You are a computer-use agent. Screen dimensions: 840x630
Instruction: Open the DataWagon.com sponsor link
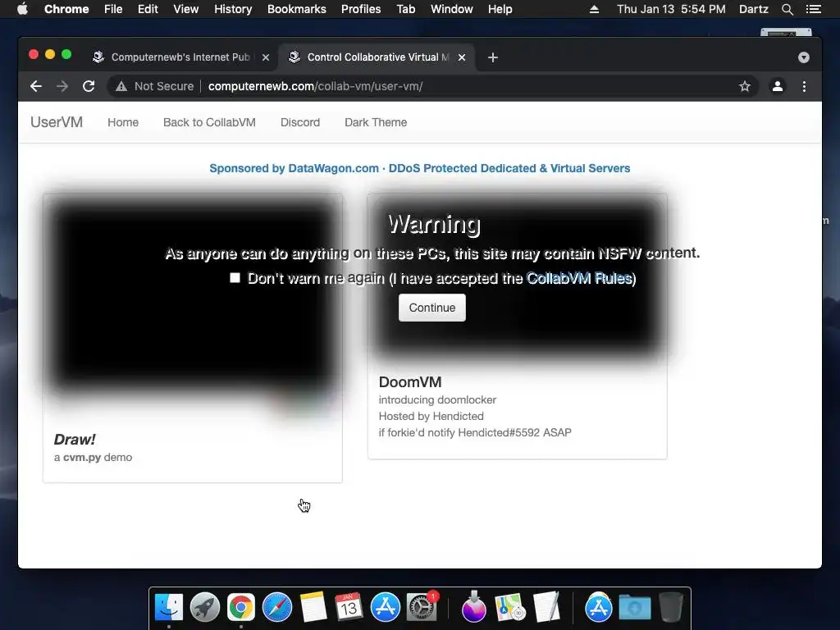419,168
